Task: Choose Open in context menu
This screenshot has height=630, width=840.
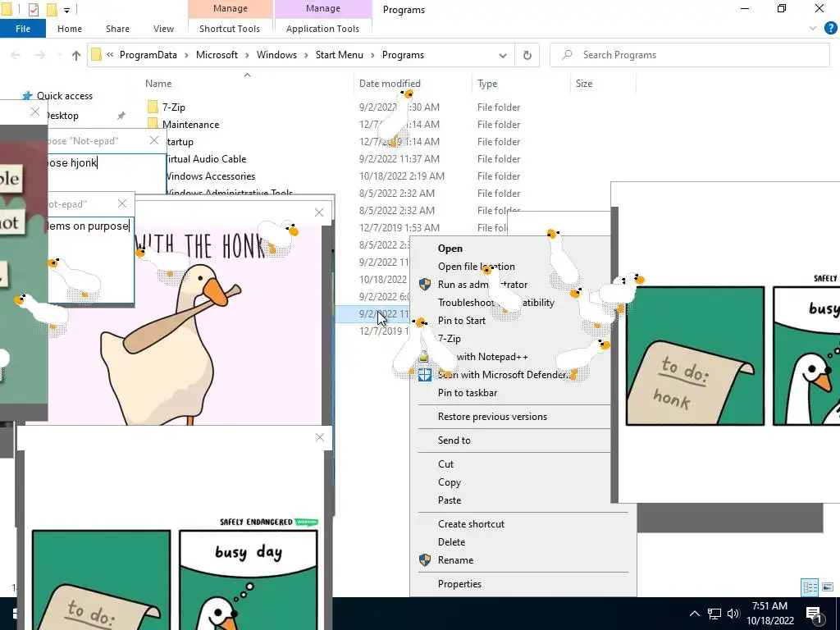Action: pyautogui.click(x=450, y=249)
